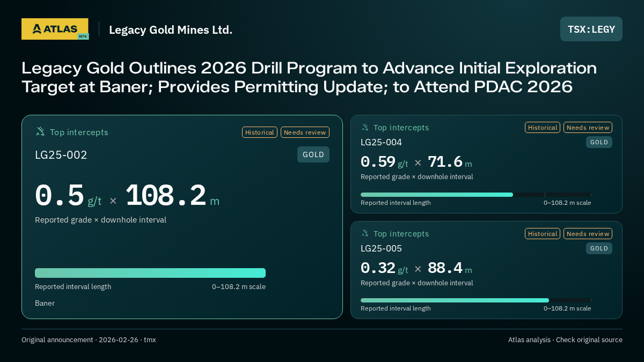Click the 0–108.2 m scale label on LG25-004
Viewport: 644px width, 362px height.
point(567,203)
